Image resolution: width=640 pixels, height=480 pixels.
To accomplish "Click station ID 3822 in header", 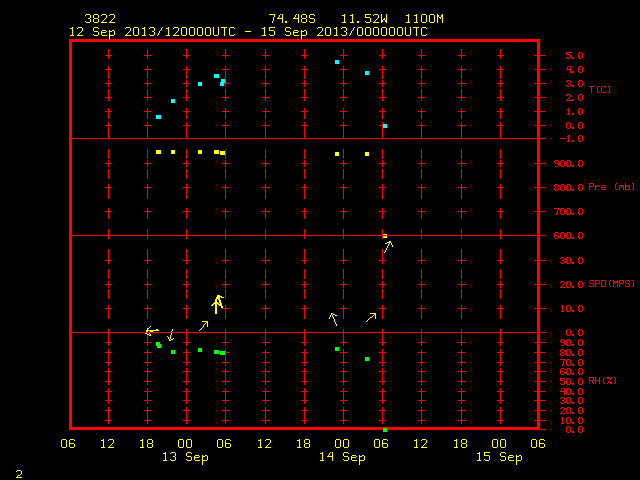I will click(x=100, y=19).
